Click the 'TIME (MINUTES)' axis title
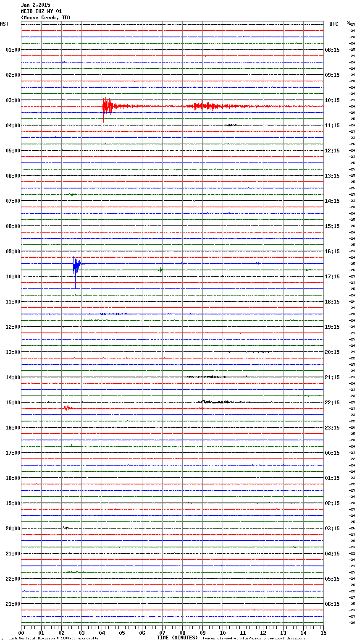Viewport: 357px width, 644px height. tap(177, 638)
